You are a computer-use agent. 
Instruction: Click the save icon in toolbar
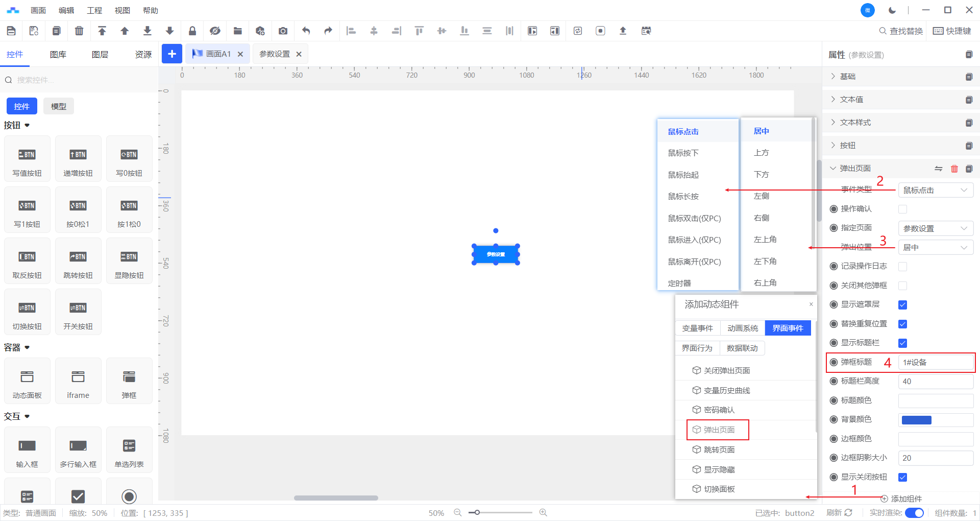coord(11,31)
